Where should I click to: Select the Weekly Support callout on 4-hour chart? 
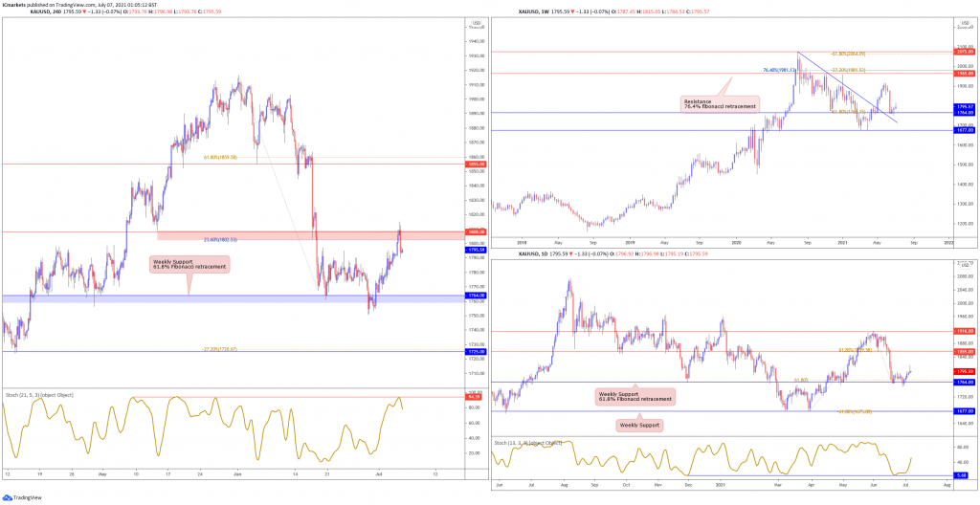(189, 264)
